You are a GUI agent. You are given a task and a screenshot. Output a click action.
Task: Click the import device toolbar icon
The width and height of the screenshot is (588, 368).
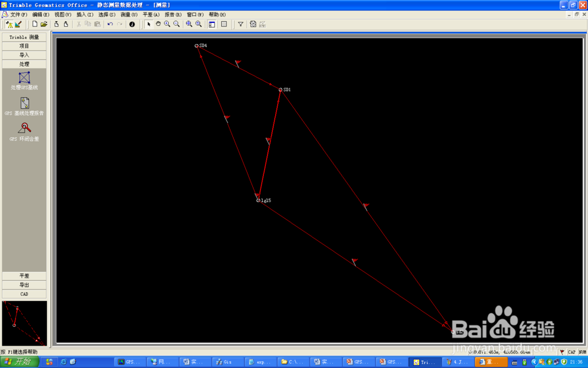click(x=56, y=24)
